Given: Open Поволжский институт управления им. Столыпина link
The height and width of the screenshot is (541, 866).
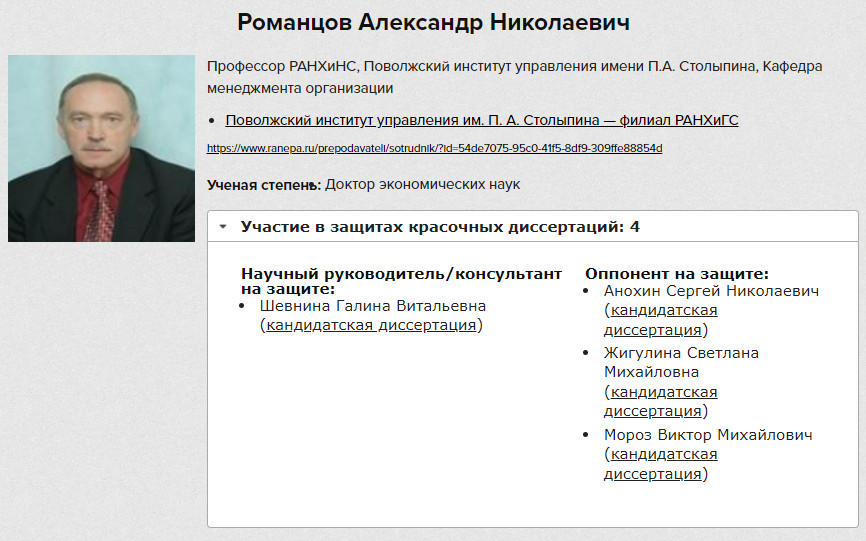Looking at the screenshot, I should click(482, 120).
